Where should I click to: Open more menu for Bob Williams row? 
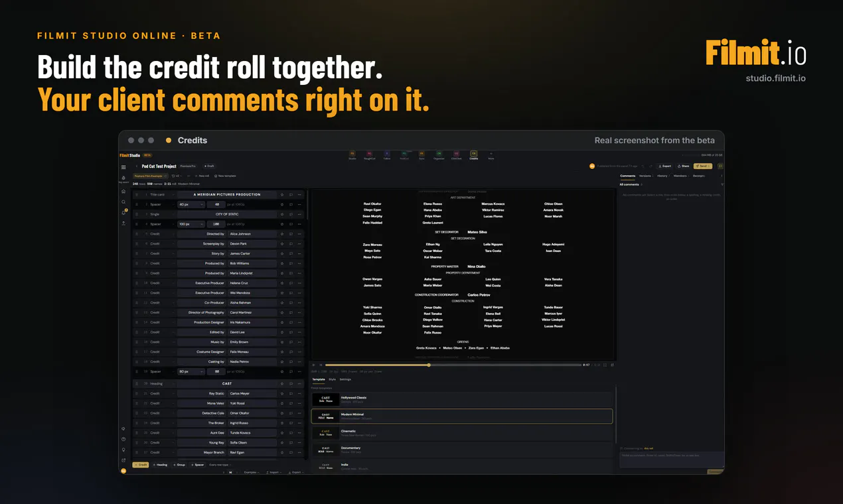[299, 263]
